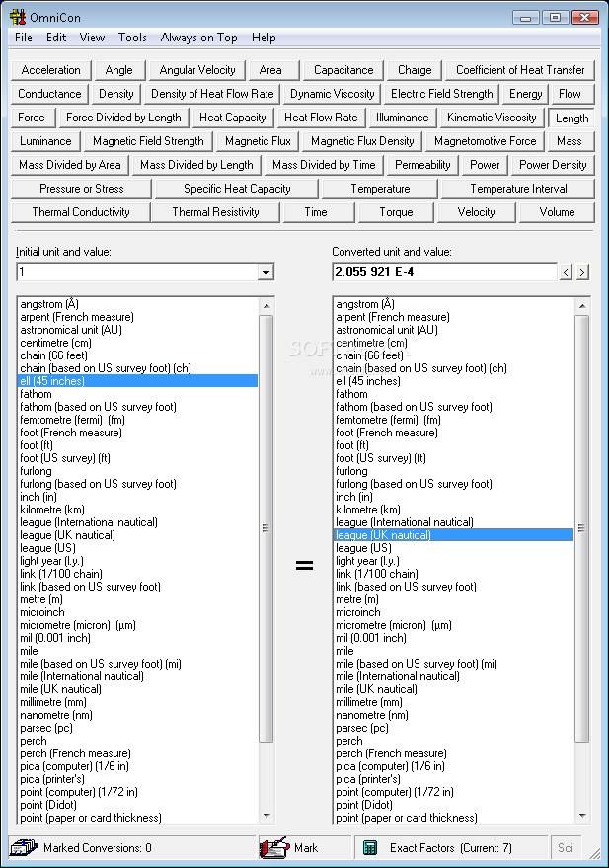Click the Mark stamp icon
Viewport: 609px width, 868px height.
coord(275,847)
